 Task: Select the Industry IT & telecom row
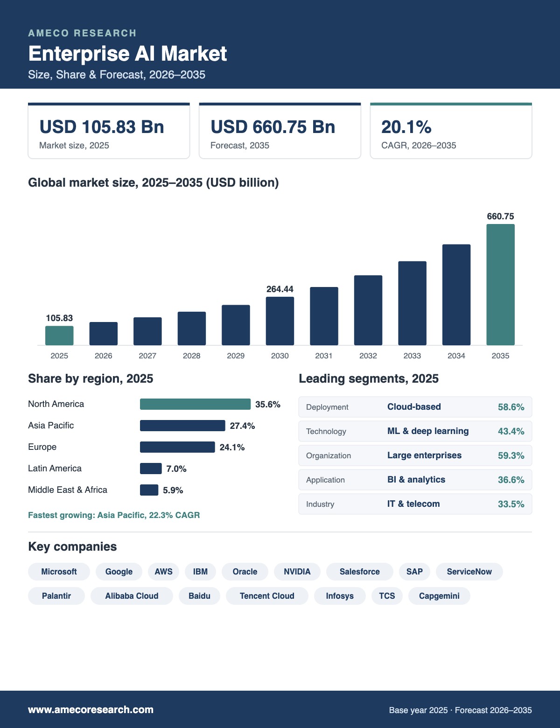[x=415, y=504]
